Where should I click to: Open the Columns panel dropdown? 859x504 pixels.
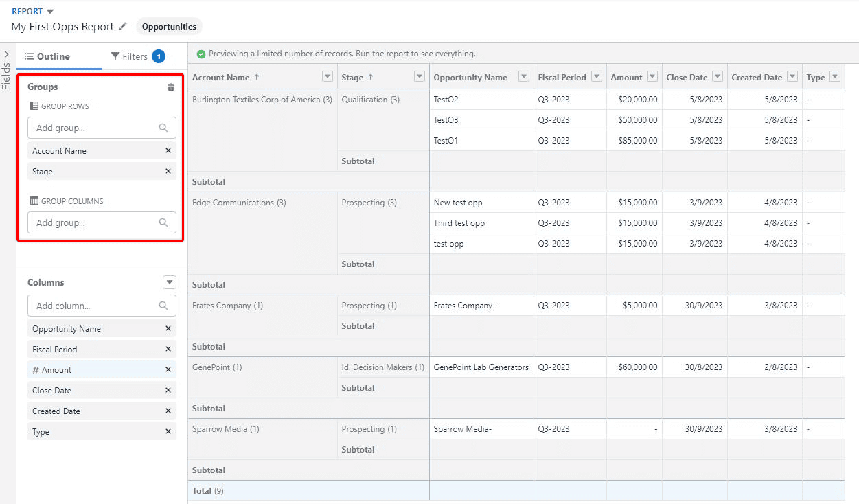tap(170, 282)
